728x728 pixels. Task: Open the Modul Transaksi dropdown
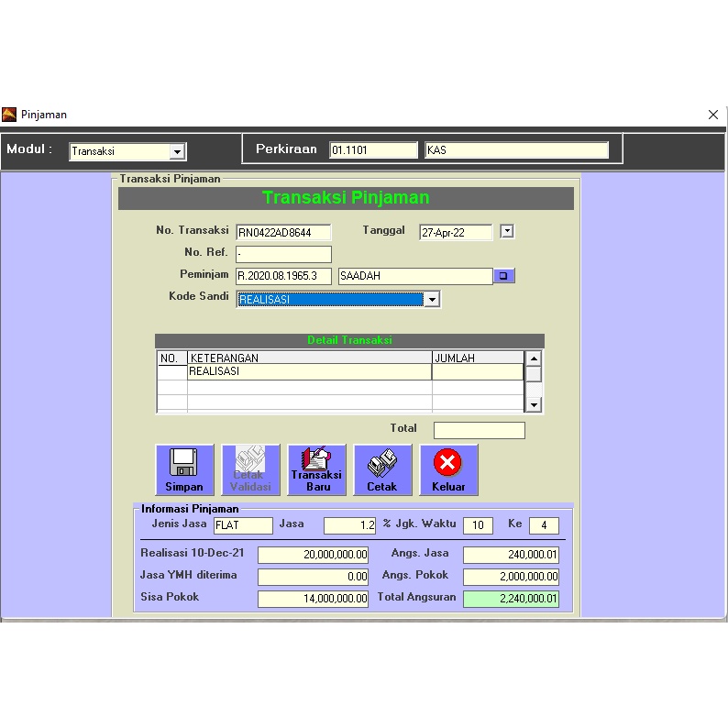click(177, 151)
